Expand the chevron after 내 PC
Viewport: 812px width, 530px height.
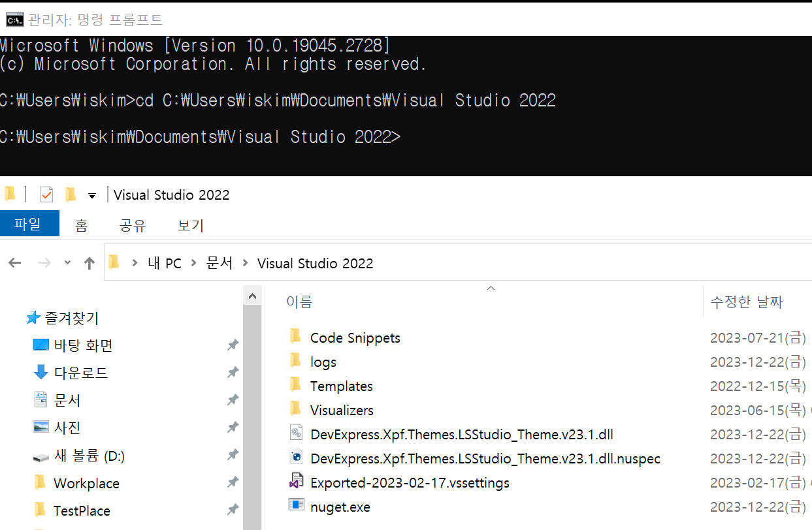[x=194, y=263]
